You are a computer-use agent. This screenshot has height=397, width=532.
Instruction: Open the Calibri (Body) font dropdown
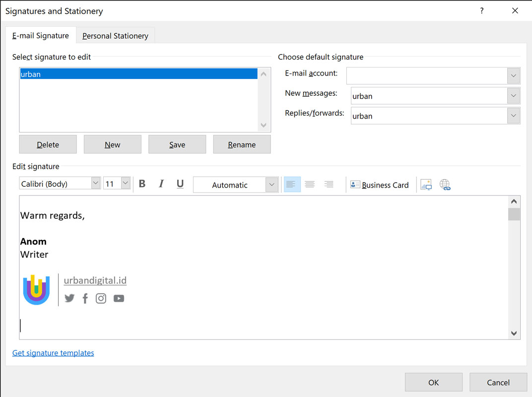96,184
